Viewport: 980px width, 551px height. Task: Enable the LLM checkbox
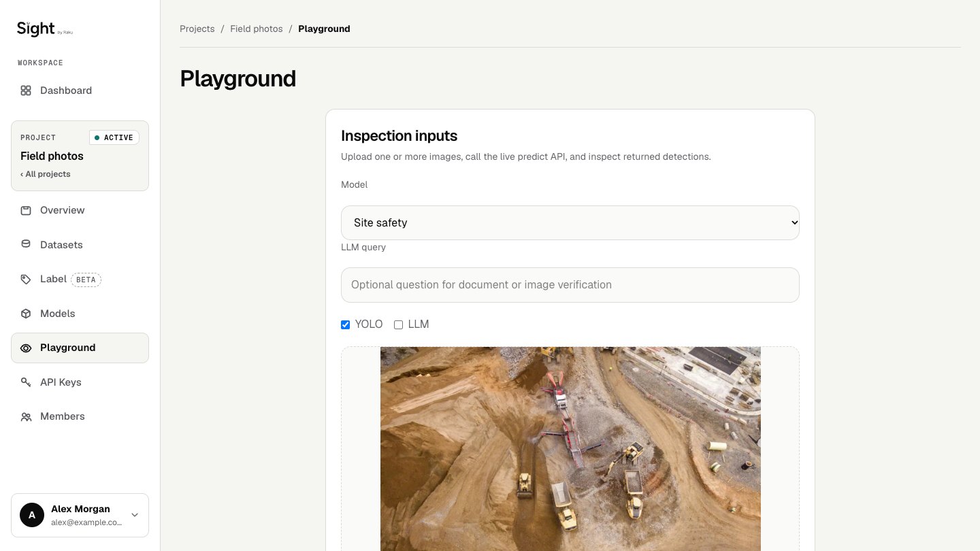coord(399,324)
